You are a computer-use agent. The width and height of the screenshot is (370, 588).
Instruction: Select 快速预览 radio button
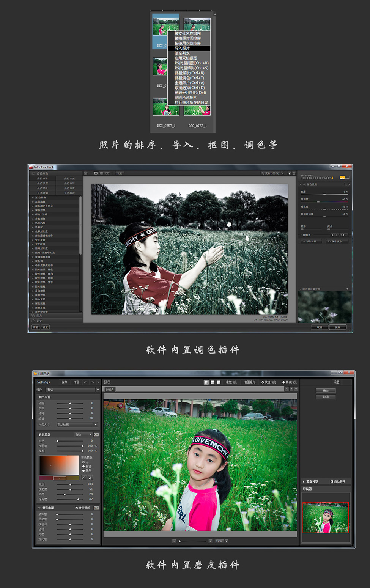[x=263, y=382]
